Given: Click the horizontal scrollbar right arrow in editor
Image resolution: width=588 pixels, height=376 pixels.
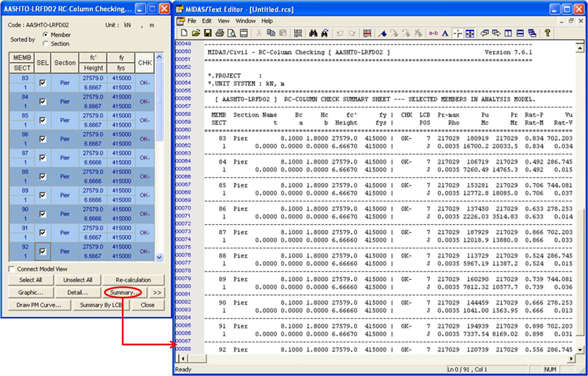Looking at the screenshot, I should pos(571,358).
